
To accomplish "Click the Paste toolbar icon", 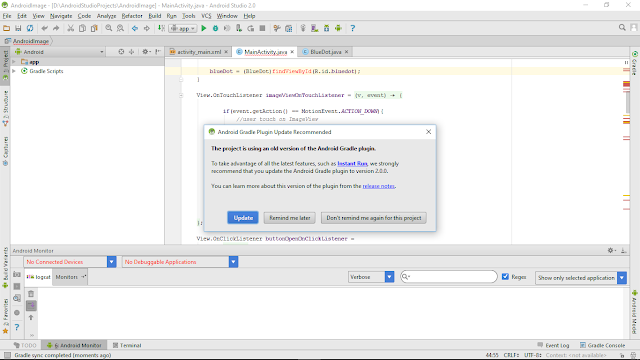I will tap(94, 28).
